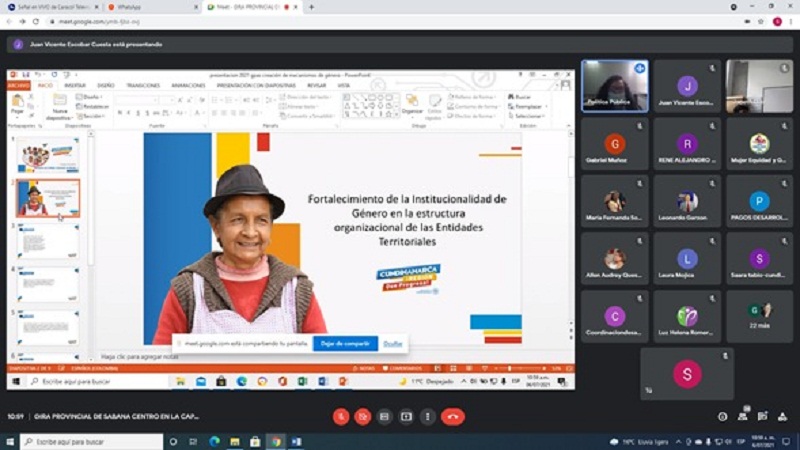This screenshot has width=800, height=450.
Task: Toggle camera off button in Meet bar
Action: click(x=363, y=417)
